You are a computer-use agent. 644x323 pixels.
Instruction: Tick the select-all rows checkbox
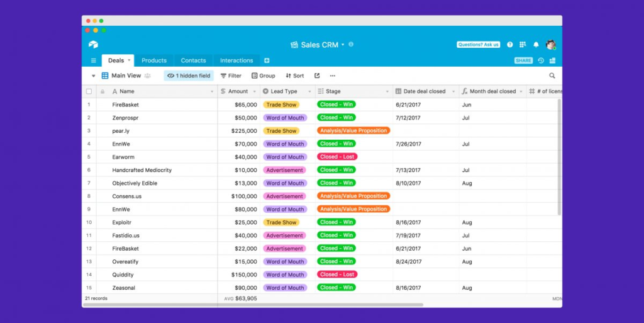point(89,91)
